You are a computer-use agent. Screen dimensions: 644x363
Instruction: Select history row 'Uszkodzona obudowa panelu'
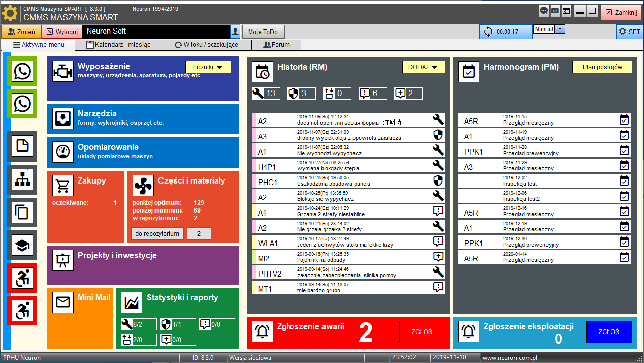(348, 180)
